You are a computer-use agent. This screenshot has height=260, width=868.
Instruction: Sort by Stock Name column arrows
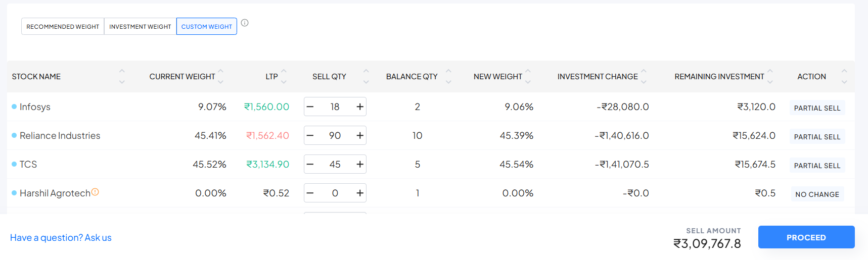122,76
